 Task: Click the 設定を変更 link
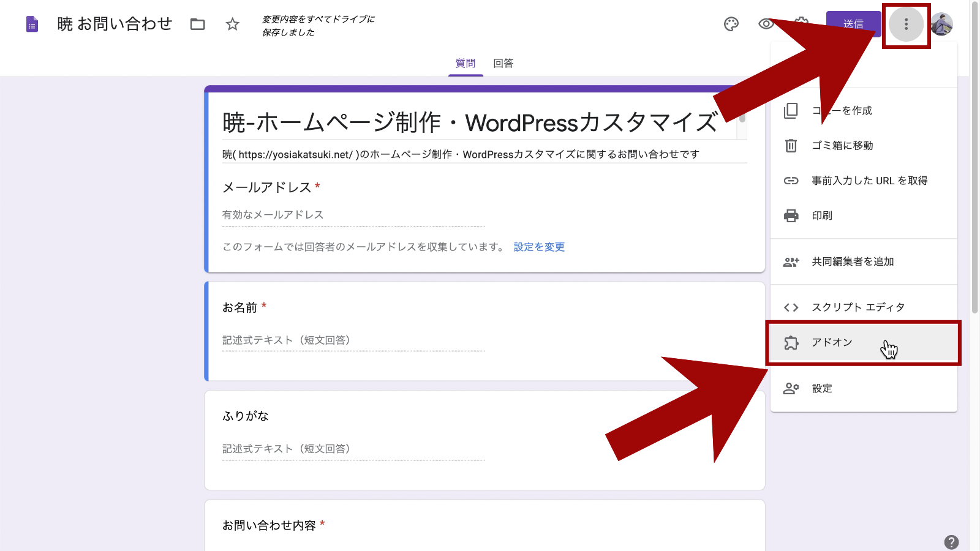click(x=539, y=247)
